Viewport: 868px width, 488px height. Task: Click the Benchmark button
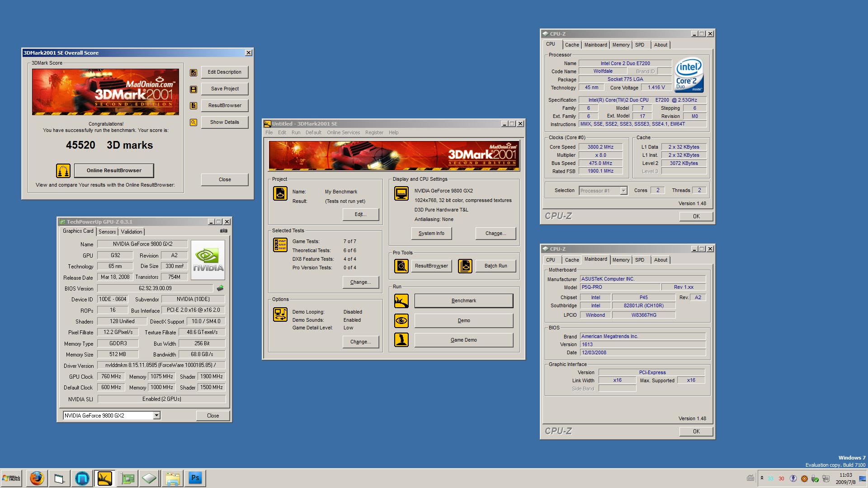click(464, 301)
